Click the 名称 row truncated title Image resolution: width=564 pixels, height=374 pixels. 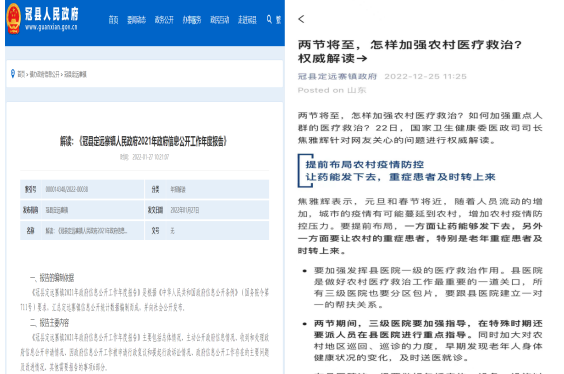pyautogui.click(x=86, y=231)
